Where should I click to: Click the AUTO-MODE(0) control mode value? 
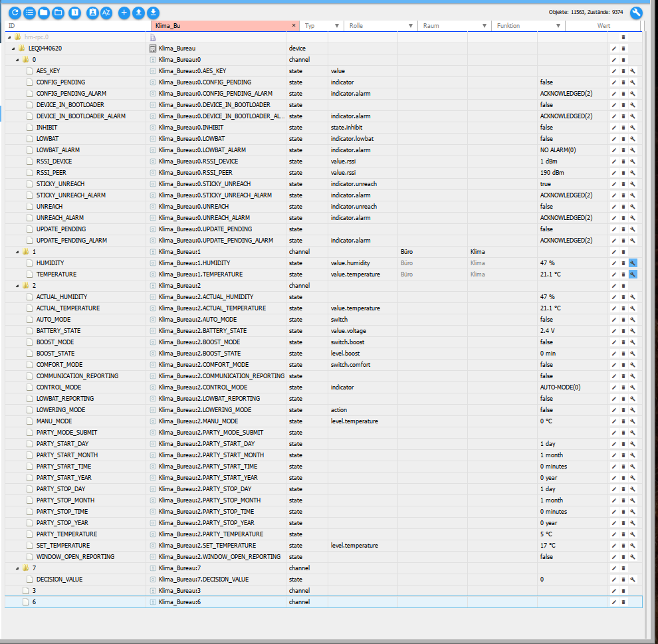[x=560, y=387]
